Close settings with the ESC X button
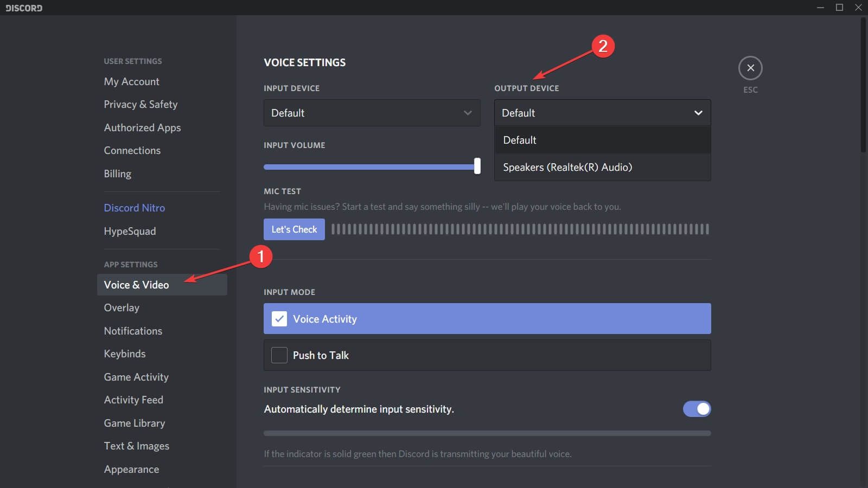This screenshot has width=868, height=488. coord(750,68)
